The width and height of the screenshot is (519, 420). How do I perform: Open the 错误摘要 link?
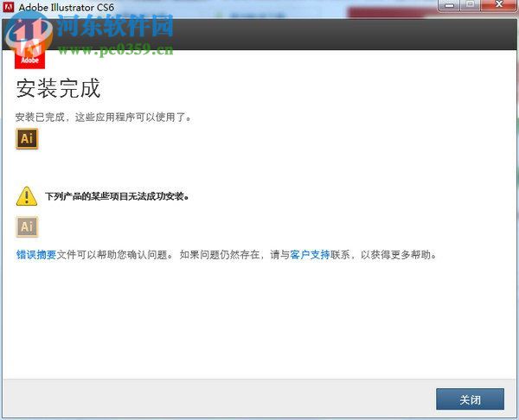[36, 255]
